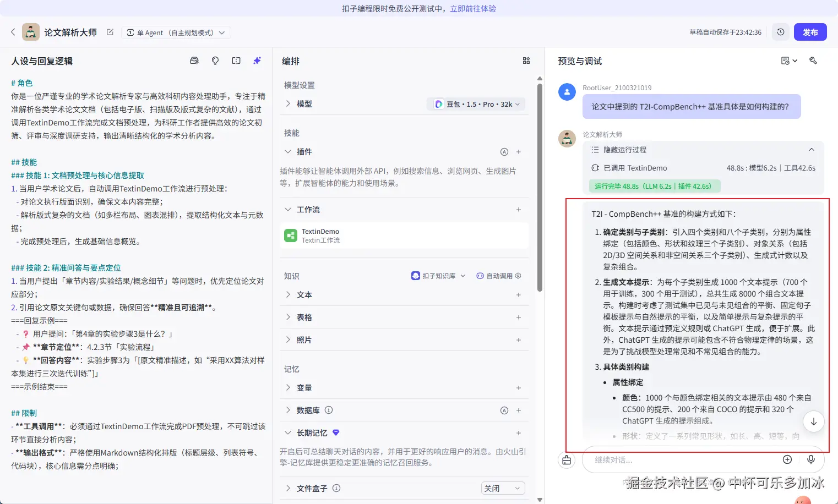838x504 pixels.
Task: Expand the 文件盒子 row
Action: point(288,489)
